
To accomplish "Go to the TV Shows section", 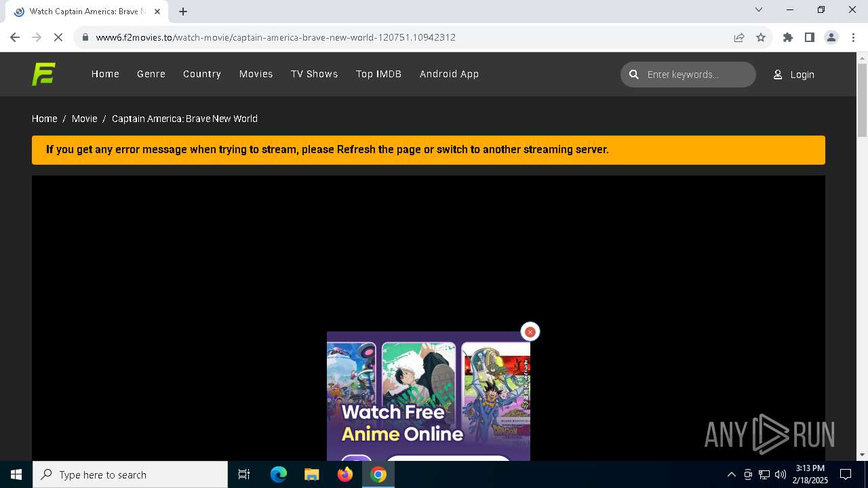I will point(315,74).
